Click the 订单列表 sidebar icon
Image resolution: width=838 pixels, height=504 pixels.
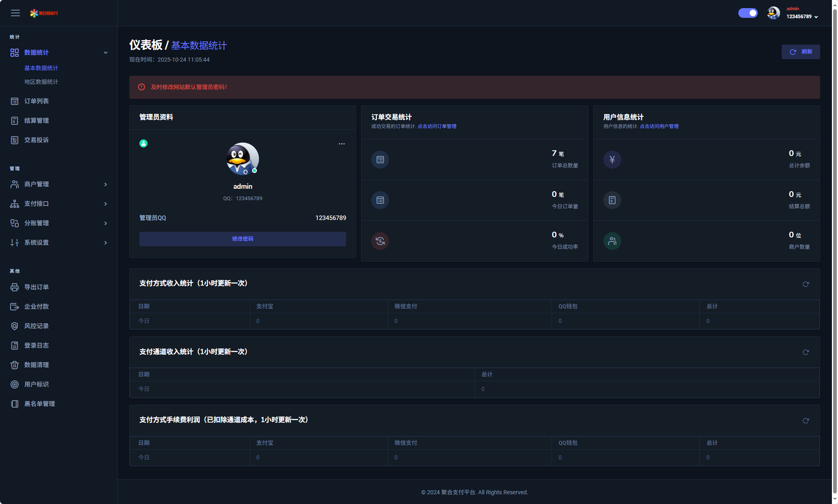[15, 101]
